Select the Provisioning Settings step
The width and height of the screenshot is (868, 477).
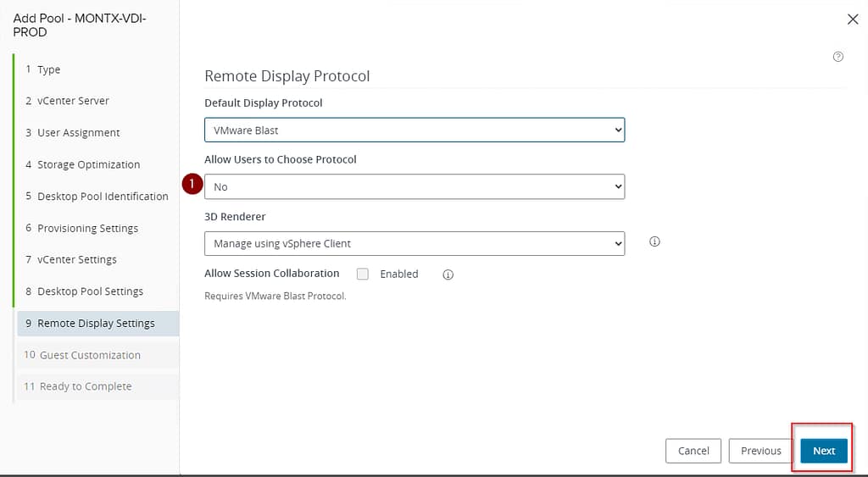[x=87, y=228]
